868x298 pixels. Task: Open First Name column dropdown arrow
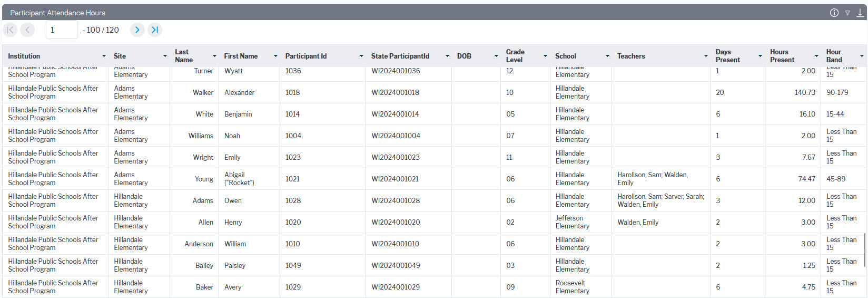coord(275,56)
